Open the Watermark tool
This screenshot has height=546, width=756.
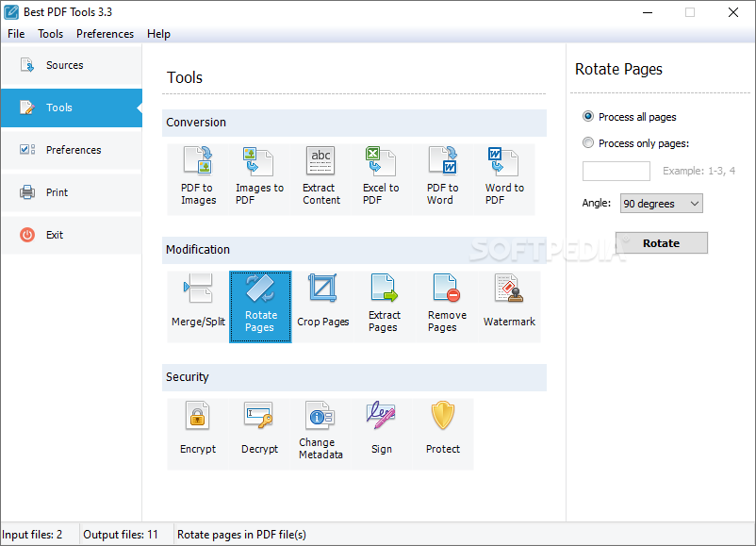509,306
